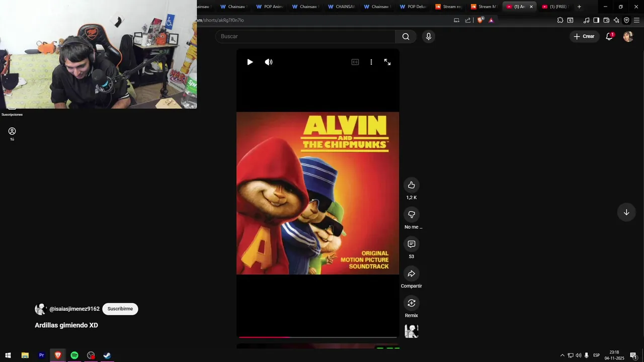Expand the Short to fullscreen

(387, 62)
